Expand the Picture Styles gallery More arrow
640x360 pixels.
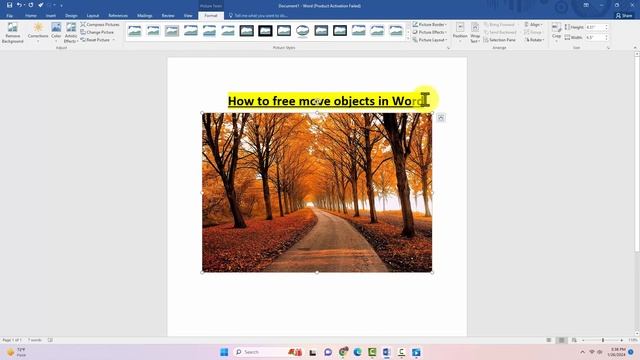408,38
